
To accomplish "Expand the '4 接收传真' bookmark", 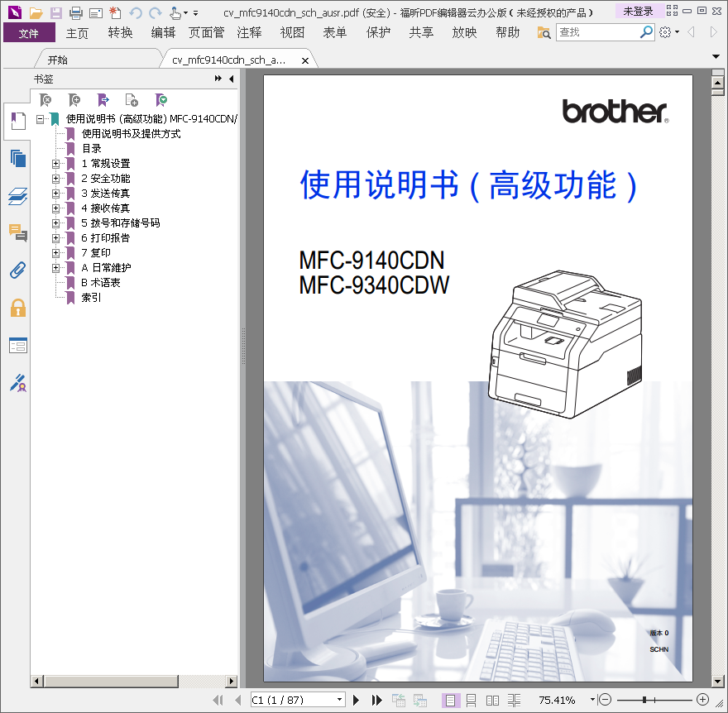I will [55, 208].
